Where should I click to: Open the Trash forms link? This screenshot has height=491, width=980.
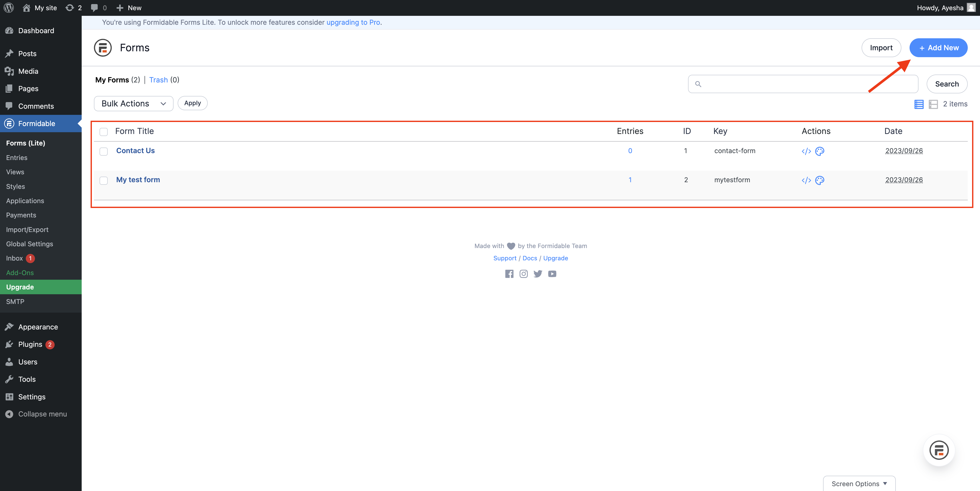[x=158, y=80]
